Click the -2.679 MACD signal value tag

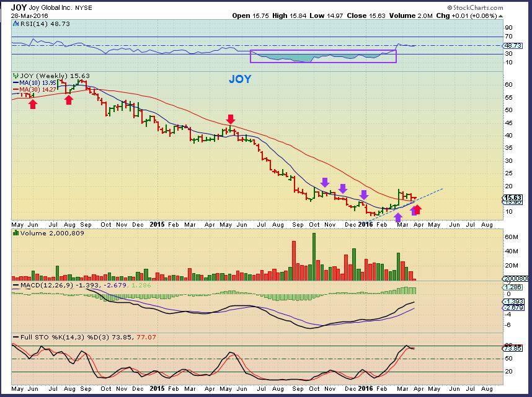click(x=513, y=307)
